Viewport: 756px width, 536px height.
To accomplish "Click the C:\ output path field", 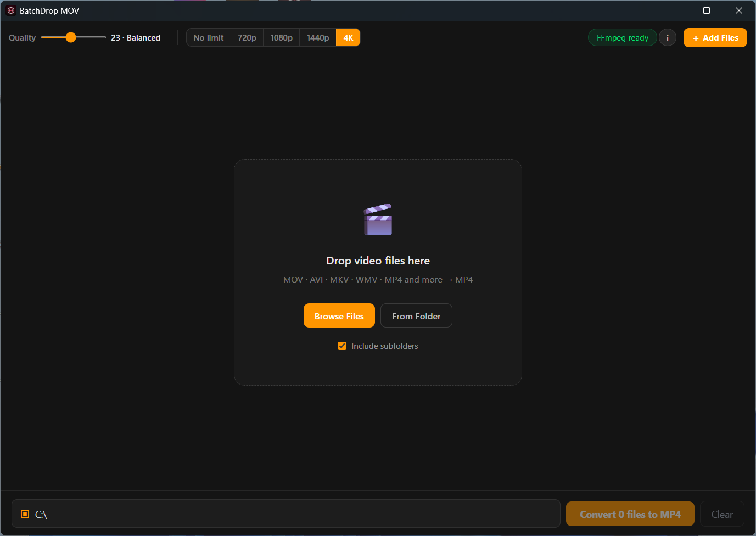I will 286,514.
